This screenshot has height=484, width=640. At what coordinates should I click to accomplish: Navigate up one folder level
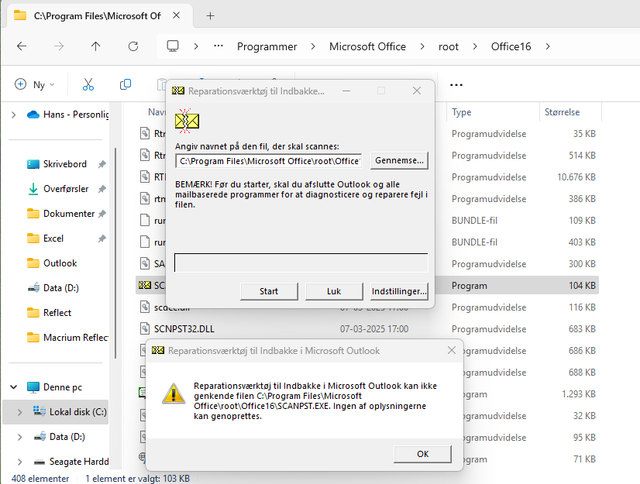pyautogui.click(x=96, y=47)
